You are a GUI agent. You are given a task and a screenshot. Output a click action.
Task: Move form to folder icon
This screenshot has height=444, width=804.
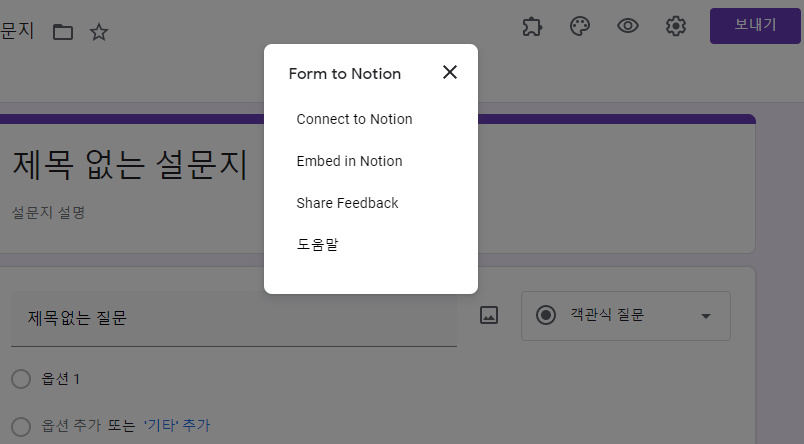[x=63, y=32]
